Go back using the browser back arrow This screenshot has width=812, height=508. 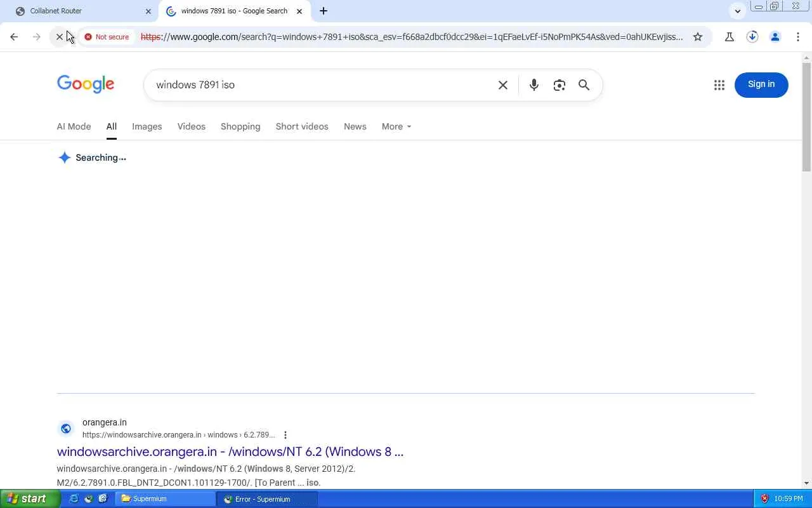(14, 37)
